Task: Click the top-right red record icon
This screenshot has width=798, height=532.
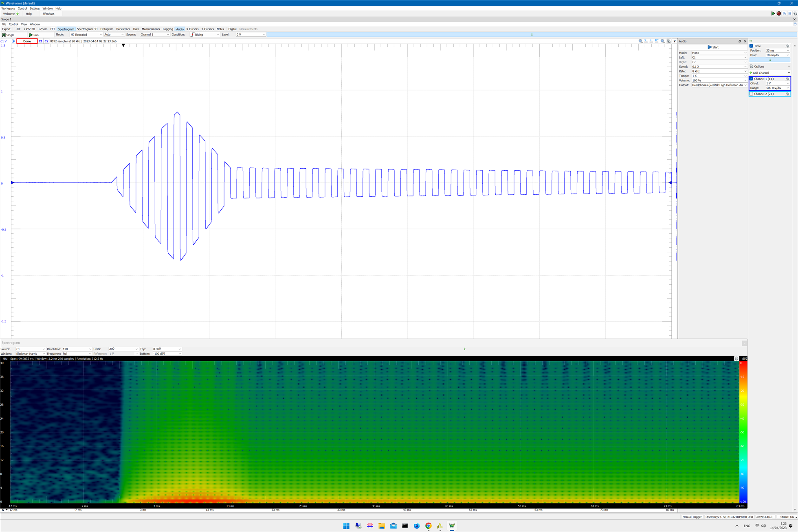Action: click(778, 13)
